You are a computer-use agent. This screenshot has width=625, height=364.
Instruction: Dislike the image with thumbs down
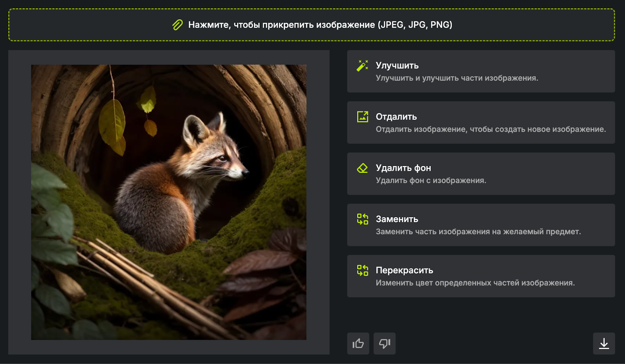384,343
